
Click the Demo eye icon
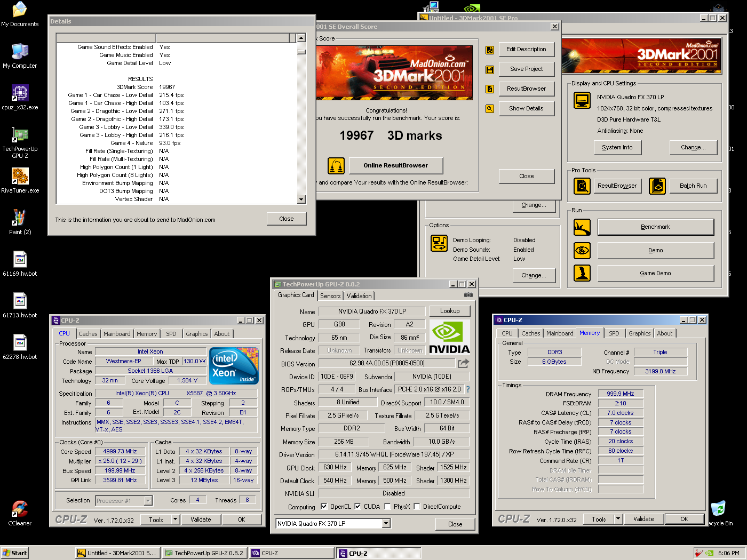[x=582, y=250]
